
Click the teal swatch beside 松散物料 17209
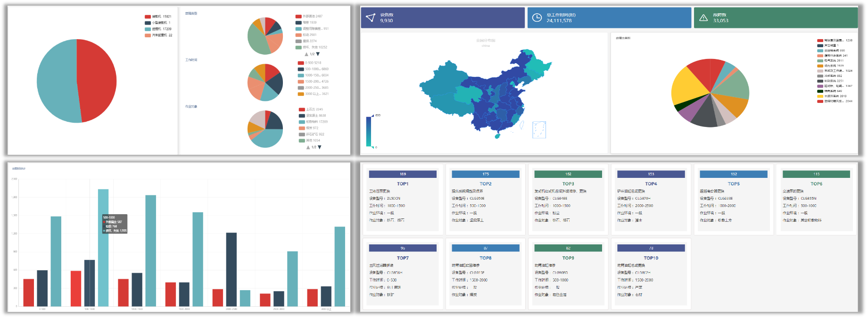pyautogui.click(x=301, y=122)
